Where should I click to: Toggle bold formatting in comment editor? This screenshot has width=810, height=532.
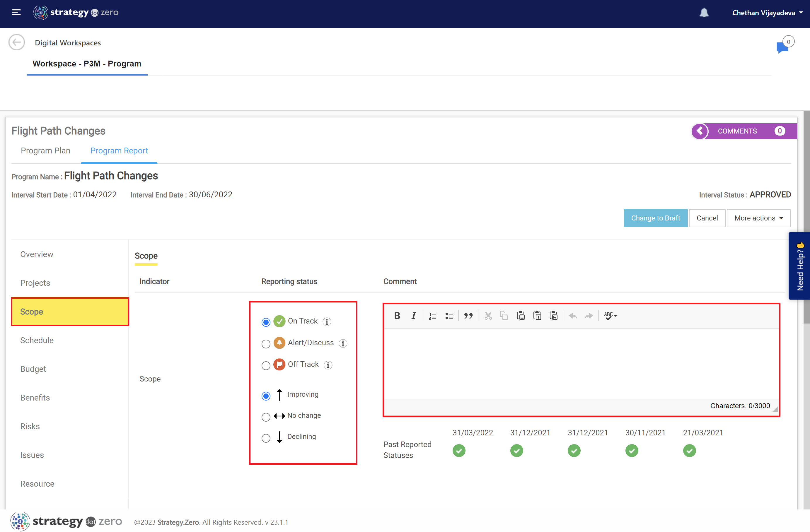(397, 316)
